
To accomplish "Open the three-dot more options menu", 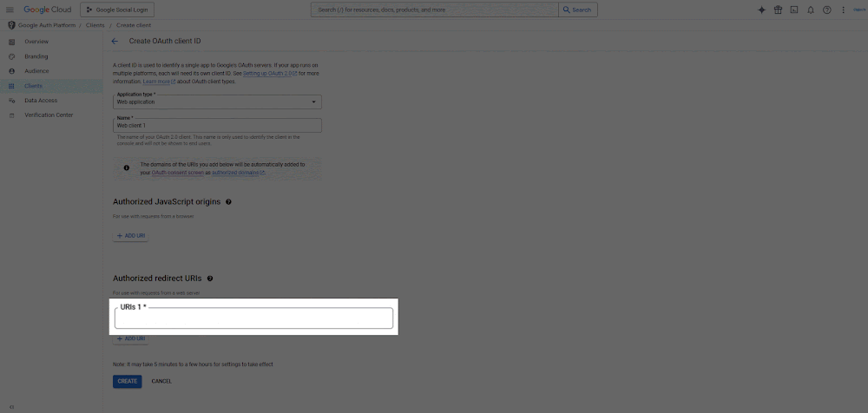I will coord(843,10).
